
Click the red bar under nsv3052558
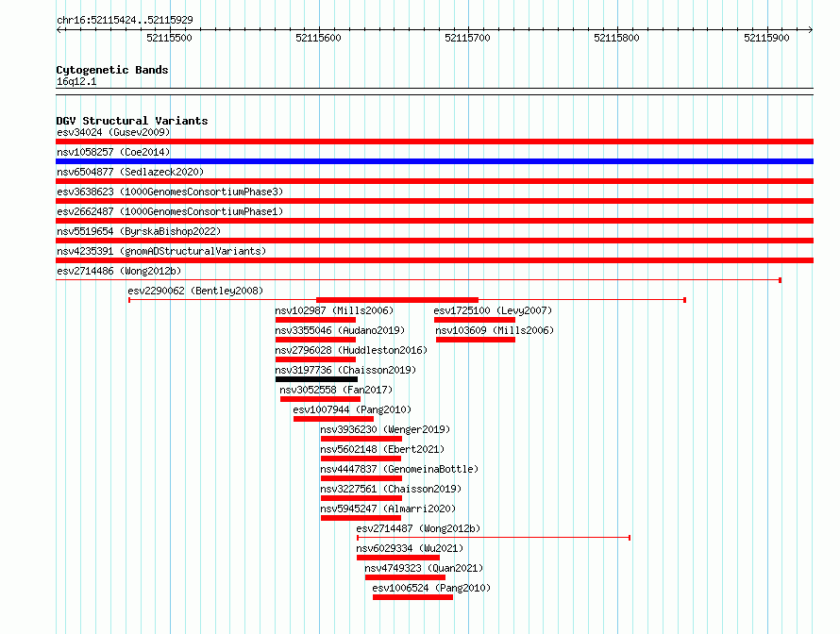[320, 399]
